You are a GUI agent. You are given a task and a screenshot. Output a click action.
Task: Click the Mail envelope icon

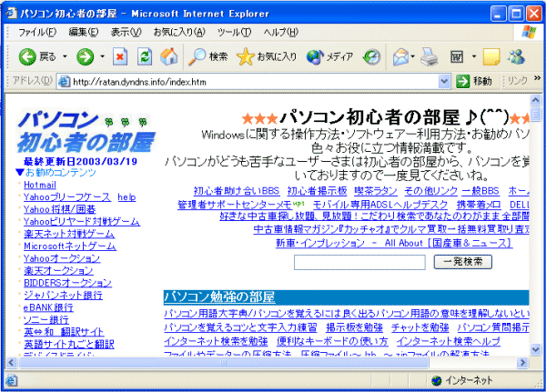pyautogui.click(x=400, y=56)
